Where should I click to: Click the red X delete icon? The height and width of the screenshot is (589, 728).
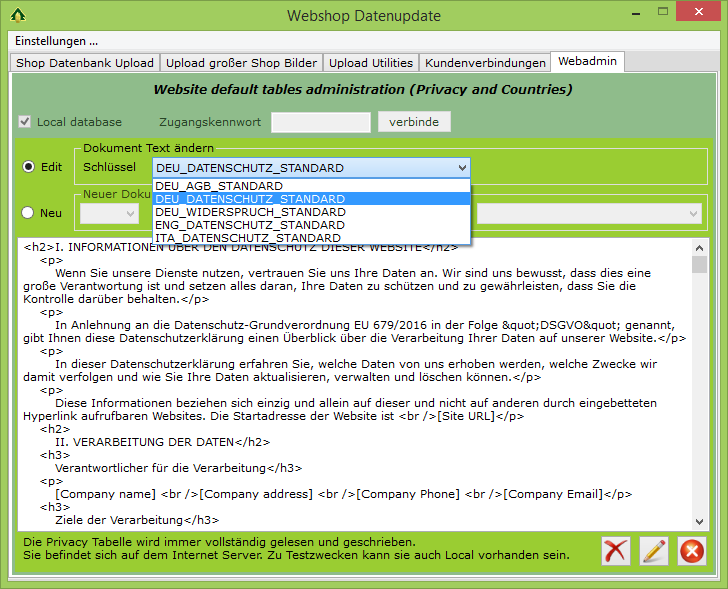click(x=616, y=551)
